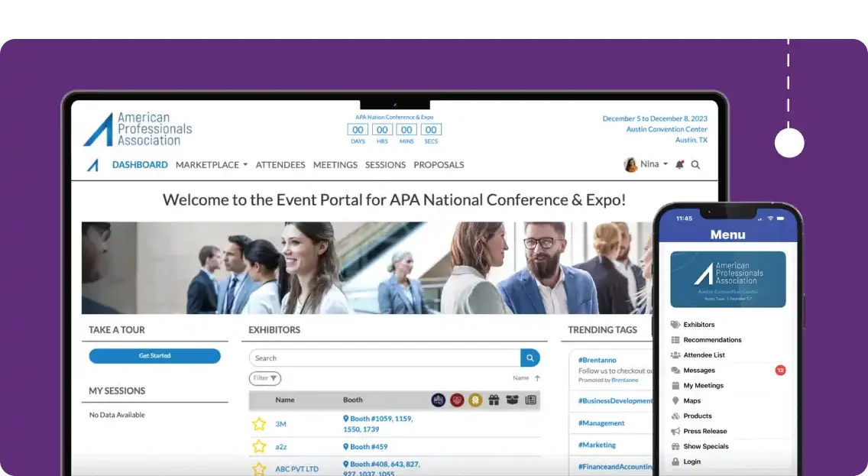Tap the APA logo card on phone
Viewport: 868px width, 476px height.
(x=728, y=280)
